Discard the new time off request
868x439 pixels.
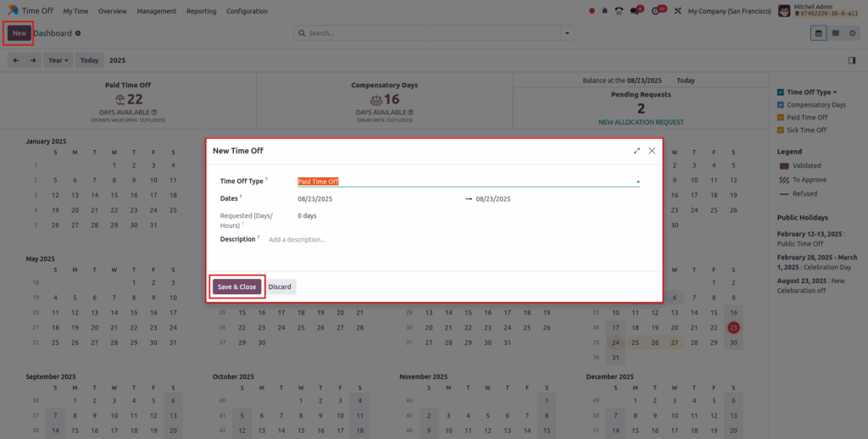(280, 286)
